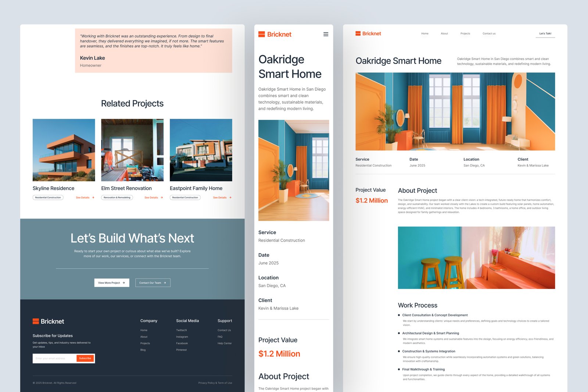
Task: Open the Help Center footer link
Action: (225, 343)
